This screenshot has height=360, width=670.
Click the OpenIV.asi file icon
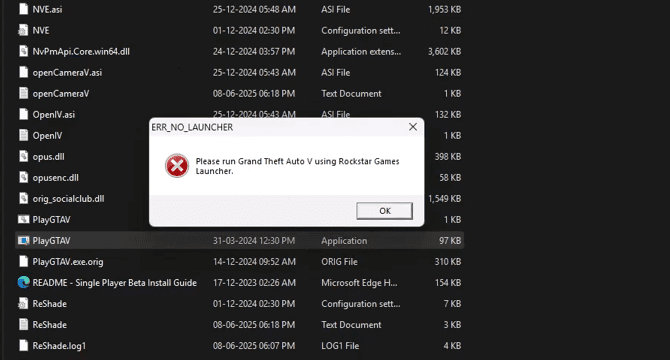click(x=24, y=114)
